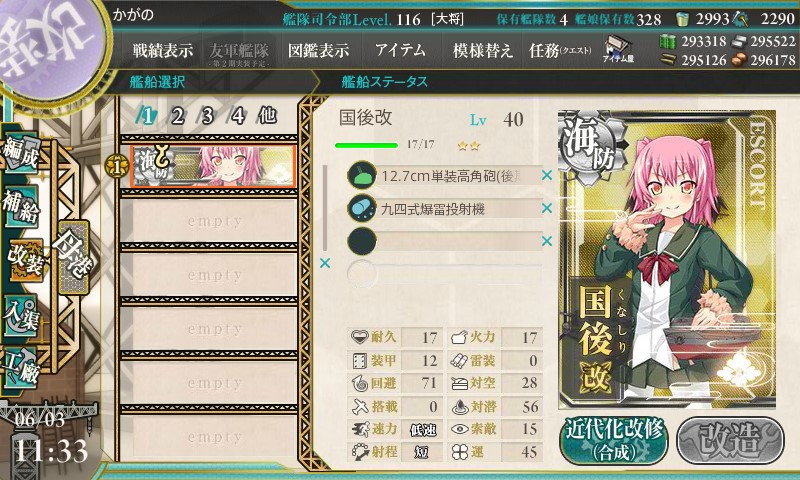The height and width of the screenshot is (480, 800).
Task: Click the 12.7cm high-angle gun equipment icon
Action: point(362,175)
